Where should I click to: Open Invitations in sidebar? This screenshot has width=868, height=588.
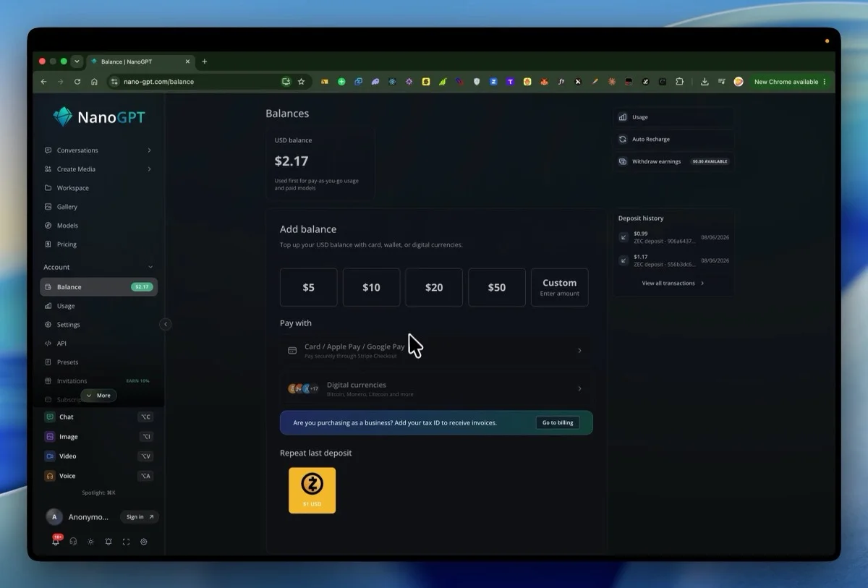98,381
